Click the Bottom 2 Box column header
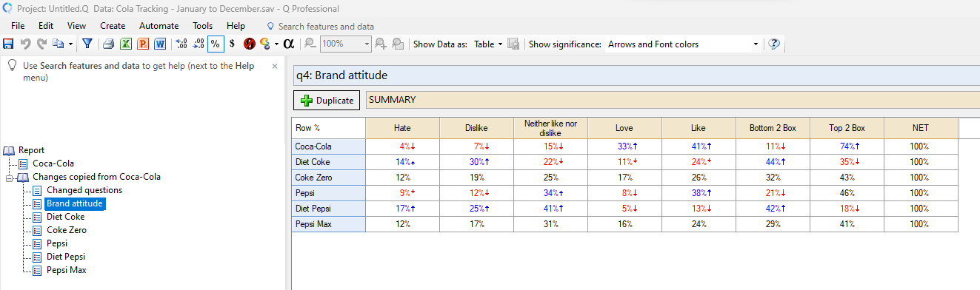 click(x=773, y=128)
